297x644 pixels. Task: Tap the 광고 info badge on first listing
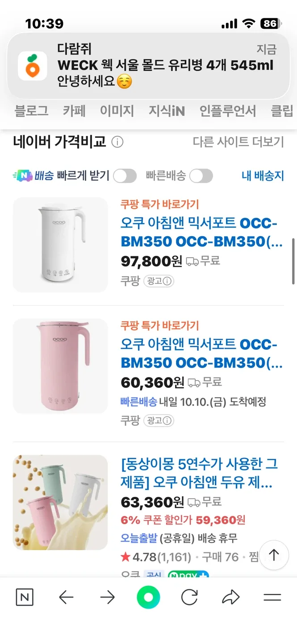pos(159,281)
